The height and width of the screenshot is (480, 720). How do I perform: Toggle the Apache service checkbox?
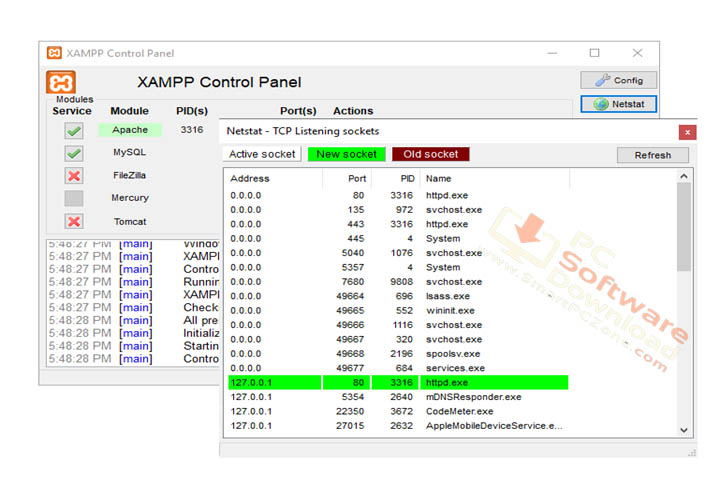click(x=74, y=131)
